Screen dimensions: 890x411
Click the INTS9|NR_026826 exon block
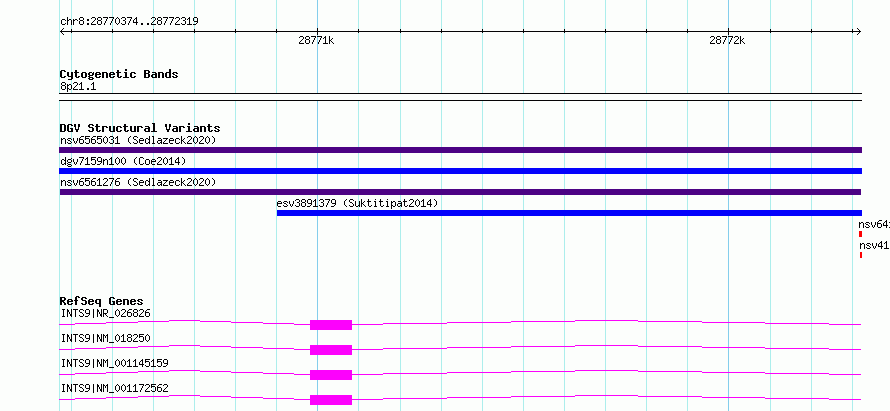click(331, 325)
